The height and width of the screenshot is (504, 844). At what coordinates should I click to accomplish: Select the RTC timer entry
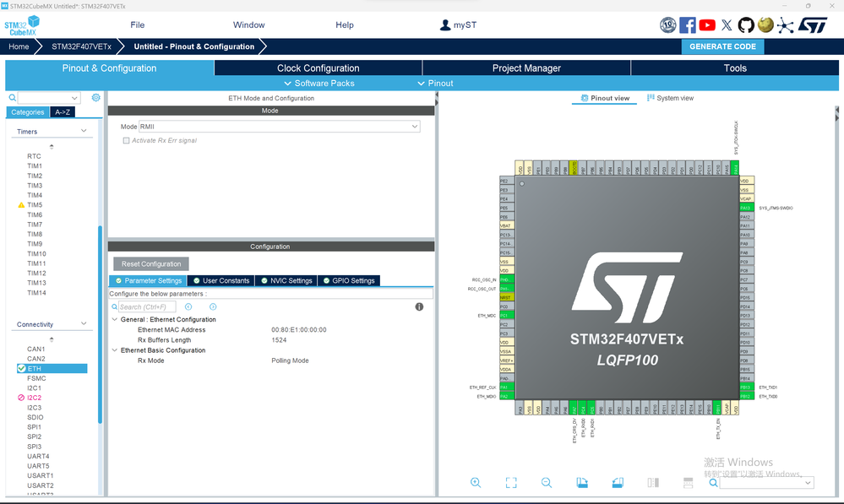(x=34, y=156)
